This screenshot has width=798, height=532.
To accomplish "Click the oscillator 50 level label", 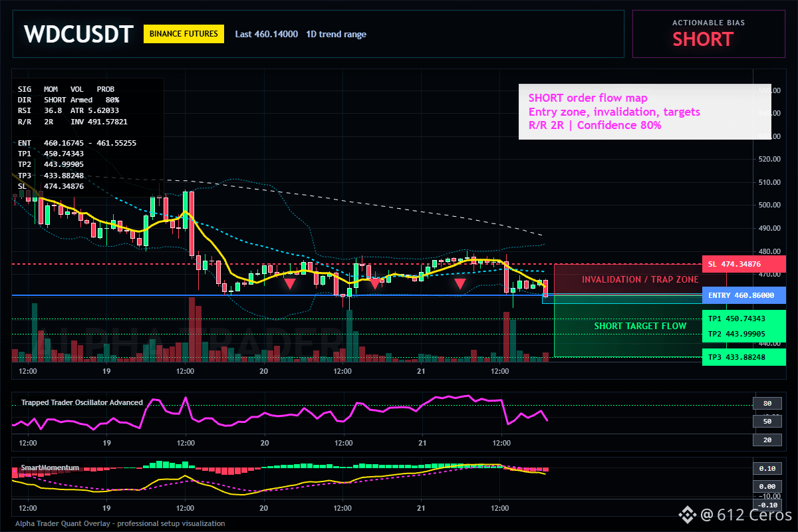I will point(767,422).
